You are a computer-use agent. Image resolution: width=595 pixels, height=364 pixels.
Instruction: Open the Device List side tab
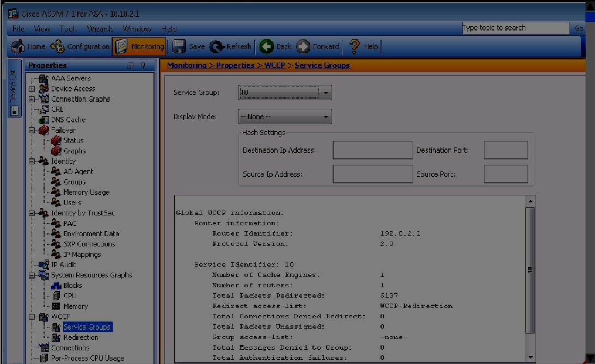(14, 88)
